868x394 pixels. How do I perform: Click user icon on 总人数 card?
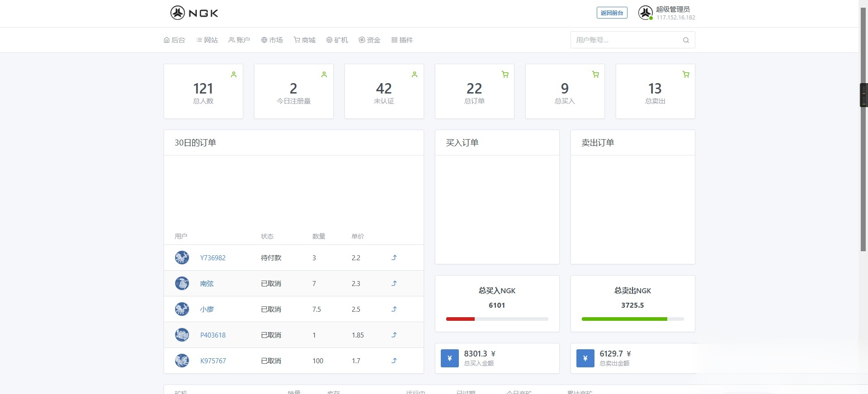[x=234, y=75]
